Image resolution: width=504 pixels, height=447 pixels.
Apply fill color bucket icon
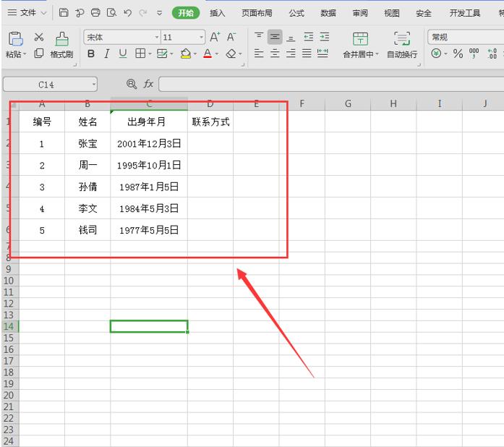(x=186, y=54)
